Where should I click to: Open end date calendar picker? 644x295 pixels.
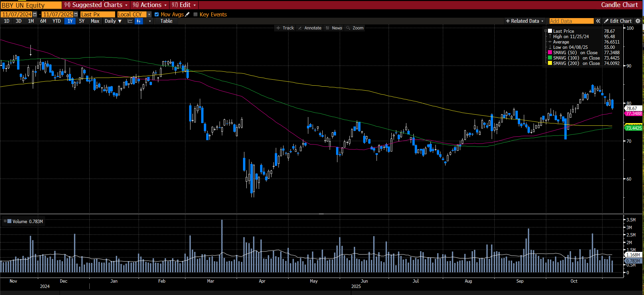(x=76, y=14)
